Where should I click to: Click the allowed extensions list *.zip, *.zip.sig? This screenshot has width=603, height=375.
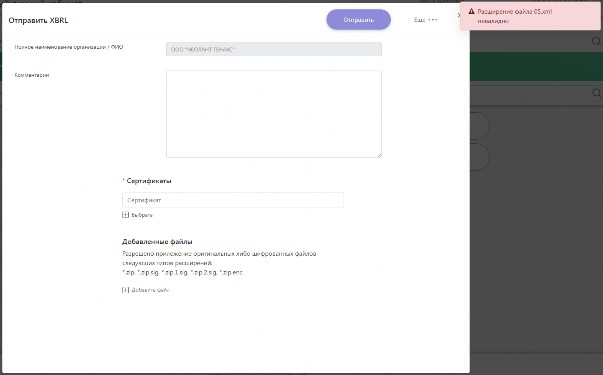(182, 272)
